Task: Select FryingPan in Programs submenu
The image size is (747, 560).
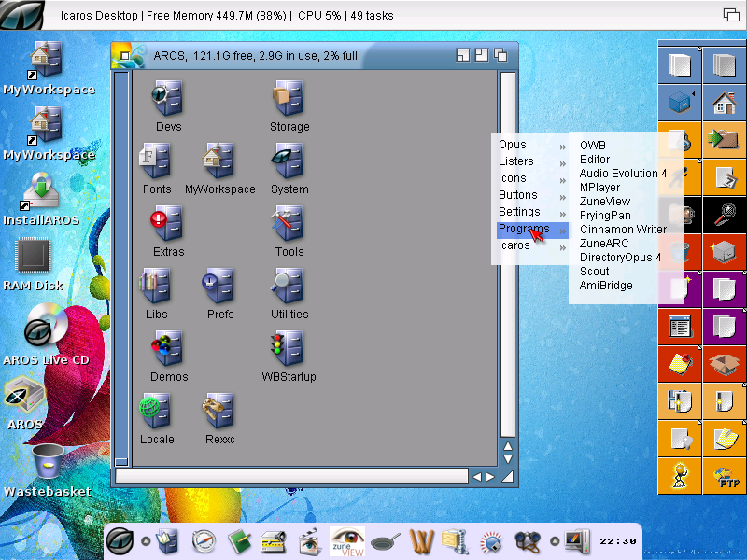Action: click(605, 216)
